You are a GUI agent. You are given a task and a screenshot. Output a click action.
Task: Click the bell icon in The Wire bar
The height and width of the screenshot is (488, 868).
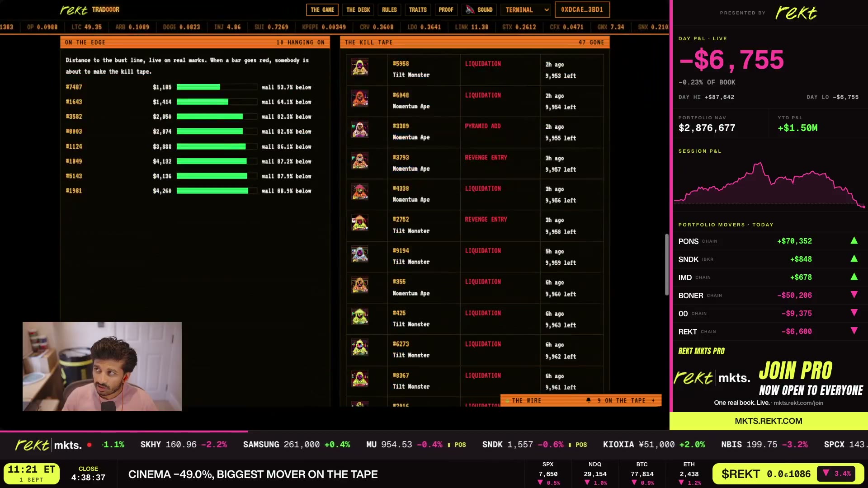point(588,400)
